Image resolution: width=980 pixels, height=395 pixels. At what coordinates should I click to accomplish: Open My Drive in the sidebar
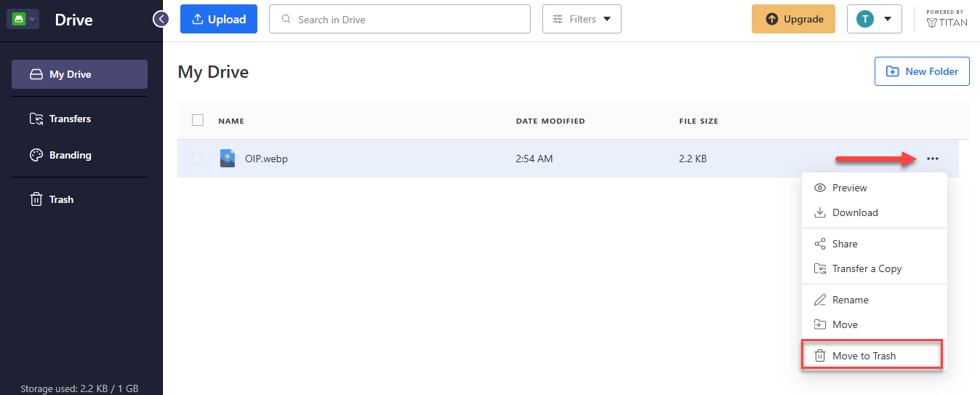[x=79, y=74]
